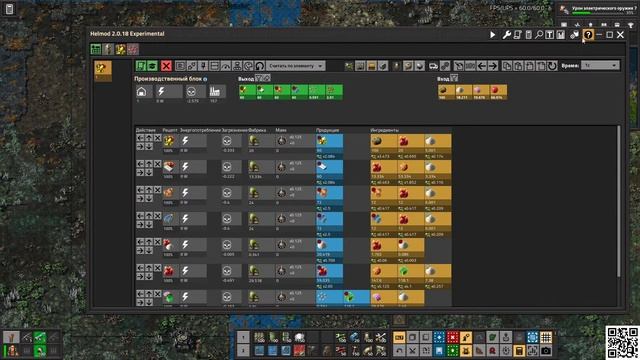This screenshot has height=360, width=640.
Task: Click the 'Ингредиенты' column header
Action: coord(384,130)
